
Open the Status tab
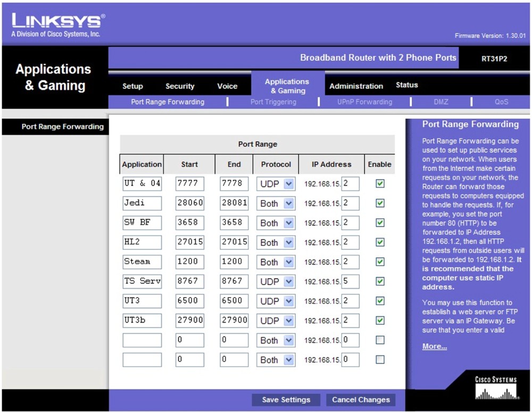point(407,85)
